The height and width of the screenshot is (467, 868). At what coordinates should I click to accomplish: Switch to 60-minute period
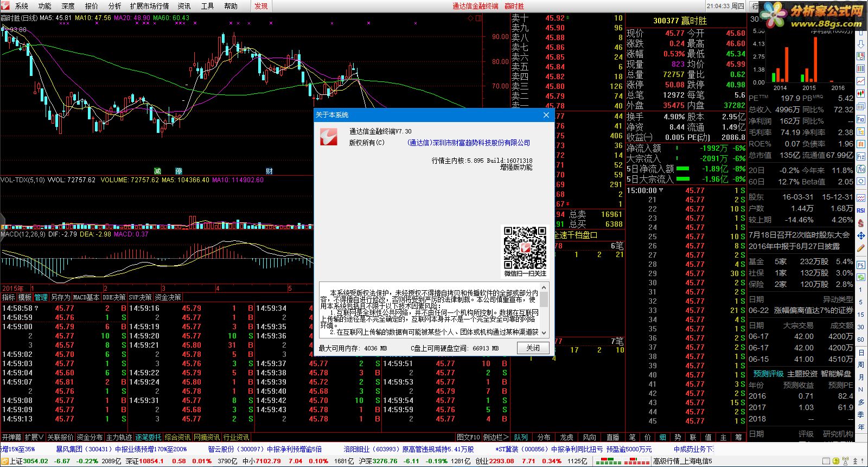tap(860, 340)
